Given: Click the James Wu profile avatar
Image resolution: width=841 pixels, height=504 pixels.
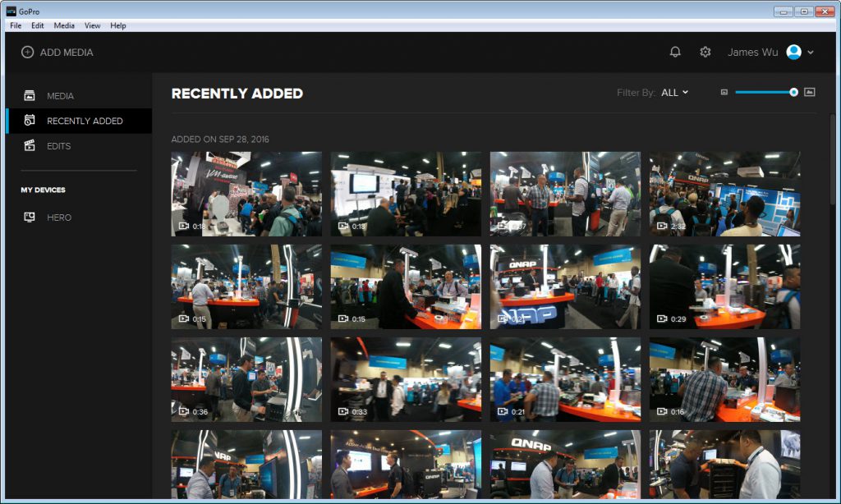Looking at the screenshot, I should pyautogui.click(x=793, y=52).
